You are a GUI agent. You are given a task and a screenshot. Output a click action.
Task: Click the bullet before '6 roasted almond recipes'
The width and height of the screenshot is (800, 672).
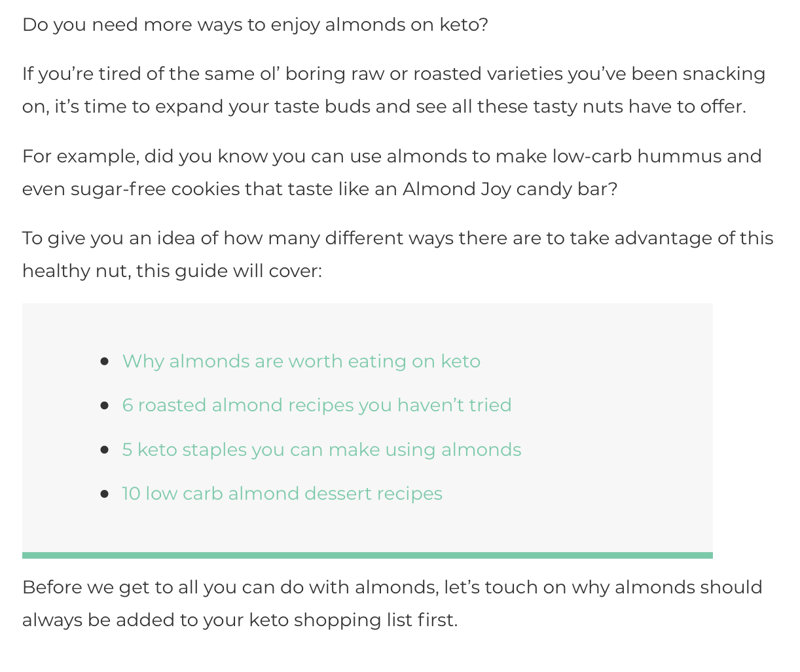coord(105,406)
